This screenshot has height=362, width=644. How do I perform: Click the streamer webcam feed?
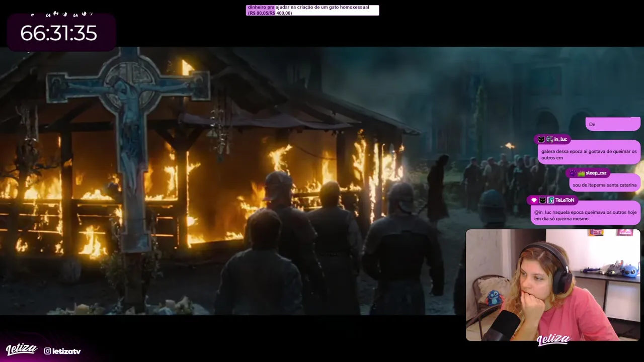553,285
